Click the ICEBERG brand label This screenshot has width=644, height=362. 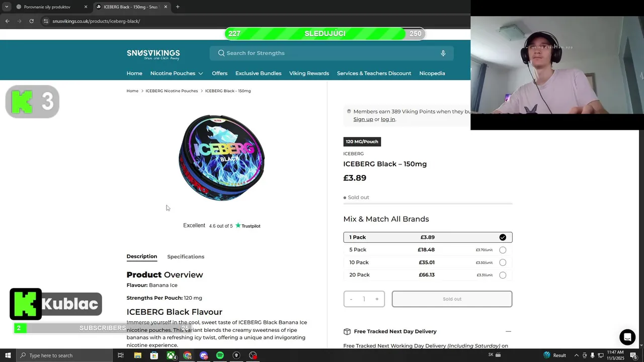[353, 154]
